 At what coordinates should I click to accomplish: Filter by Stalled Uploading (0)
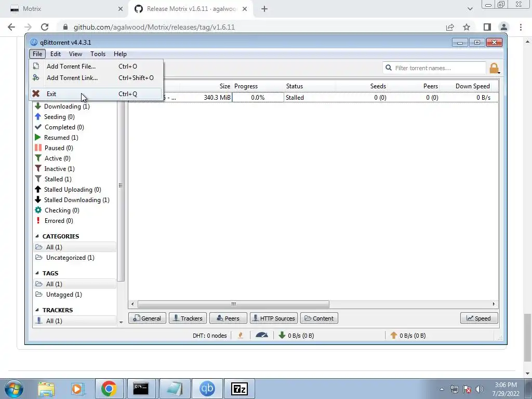pos(72,190)
